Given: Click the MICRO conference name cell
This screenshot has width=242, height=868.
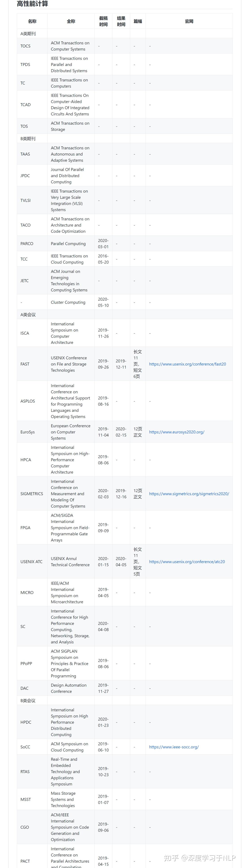Looking at the screenshot, I should [27, 592].
